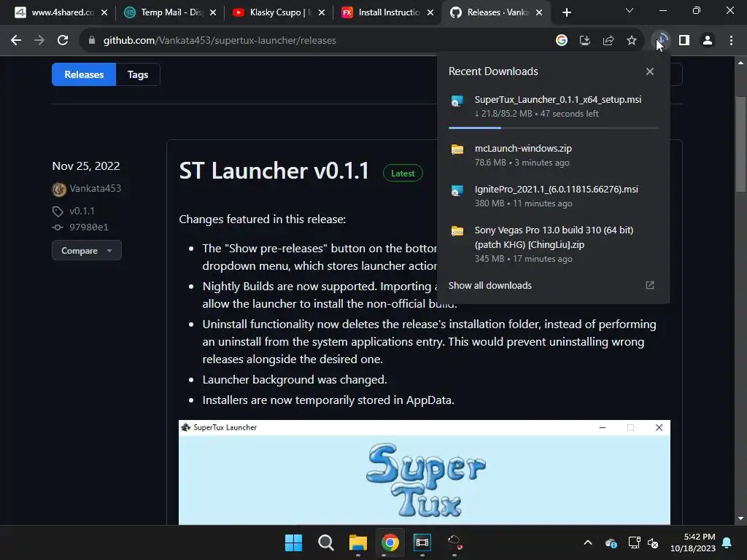Image resolution: width=747 pixels, height=560 pixels.
Task: Click the open-in-new-tab icon beside Show all downloads
Action: tap(650, 285)
